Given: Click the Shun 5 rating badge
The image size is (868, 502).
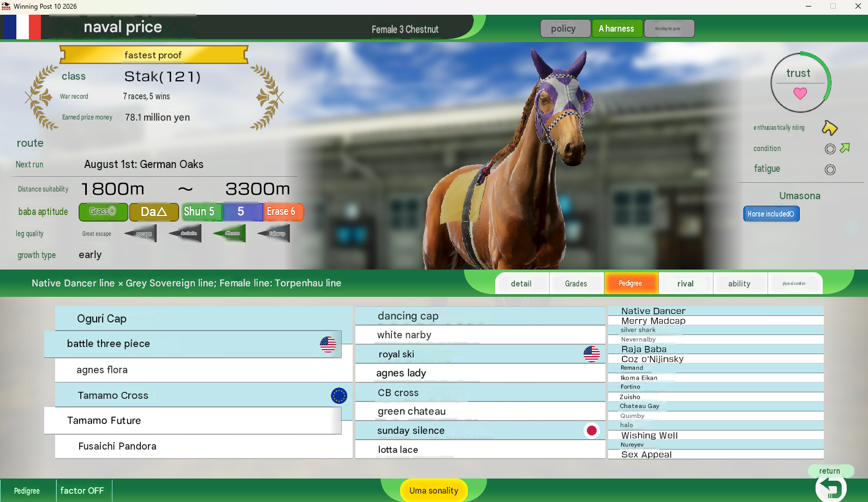Looking at the screenshot, I should click(x=201, y=212).
